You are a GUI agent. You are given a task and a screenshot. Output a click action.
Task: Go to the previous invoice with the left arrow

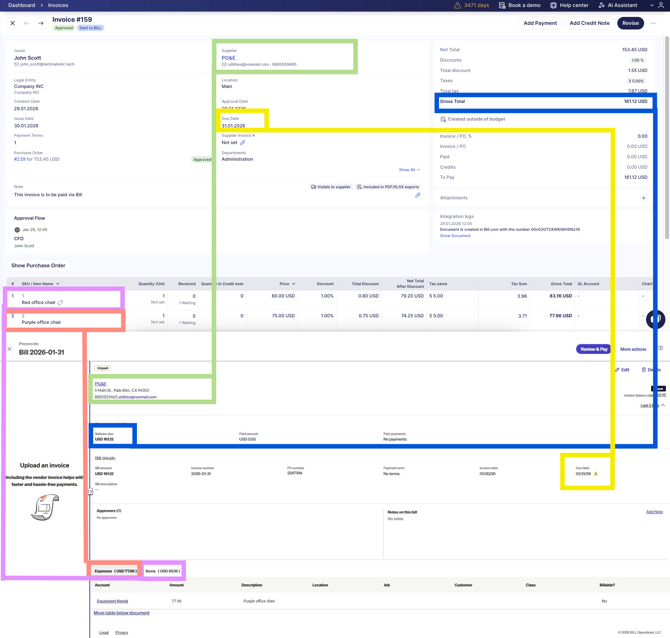pyautogui.click(x=26, y=23)
